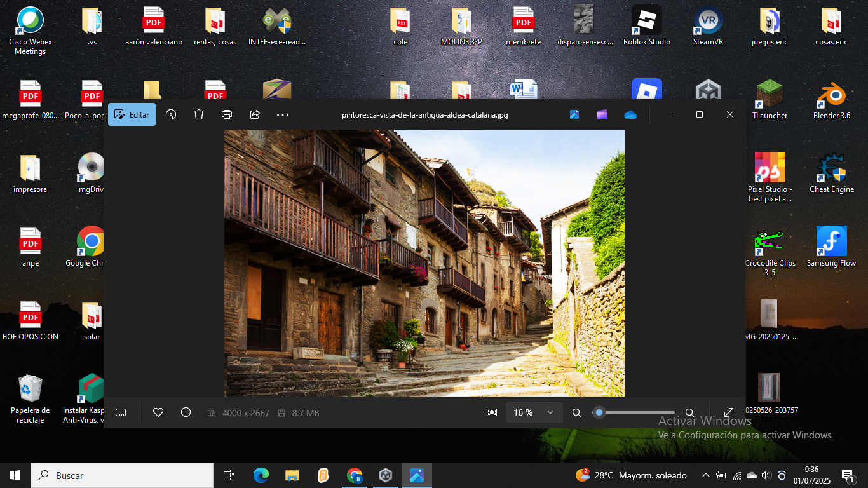
Task: Rotate the image with the rotate icon
Action: pos(171,115)
